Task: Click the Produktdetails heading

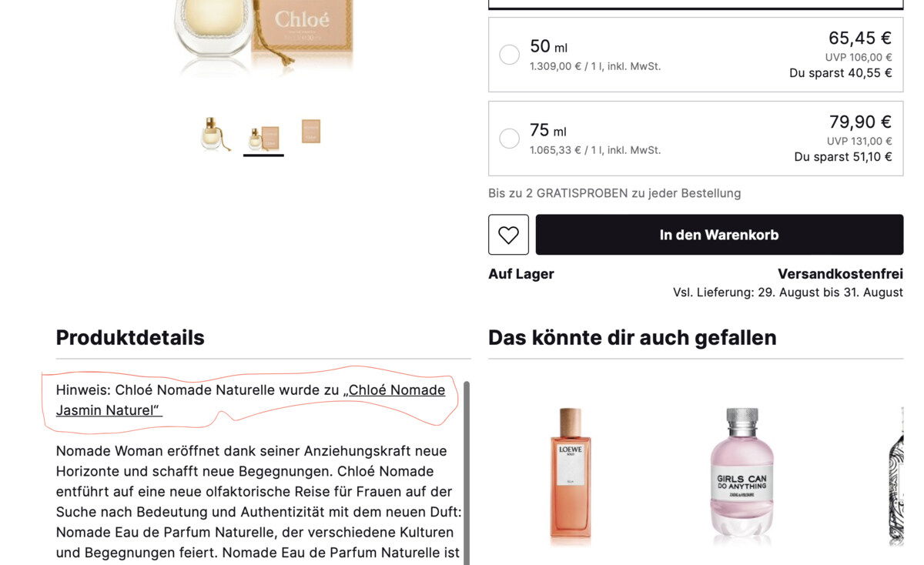Action: click(130, 337)
